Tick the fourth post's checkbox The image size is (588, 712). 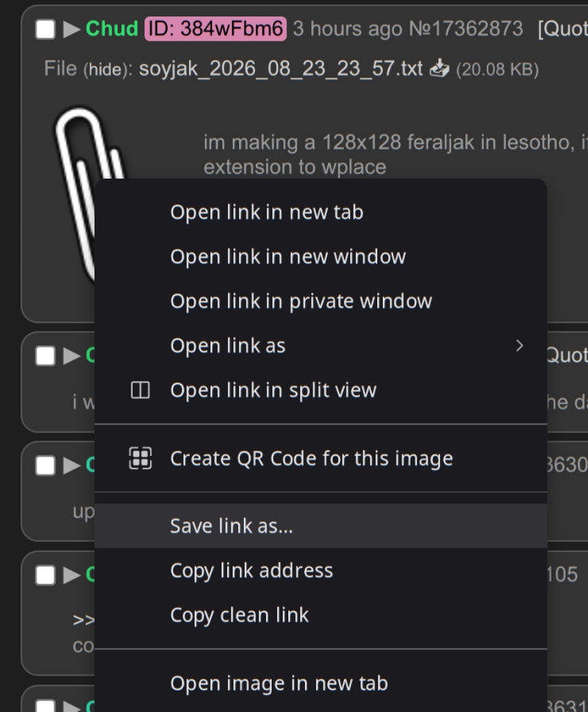pos(45,575)
